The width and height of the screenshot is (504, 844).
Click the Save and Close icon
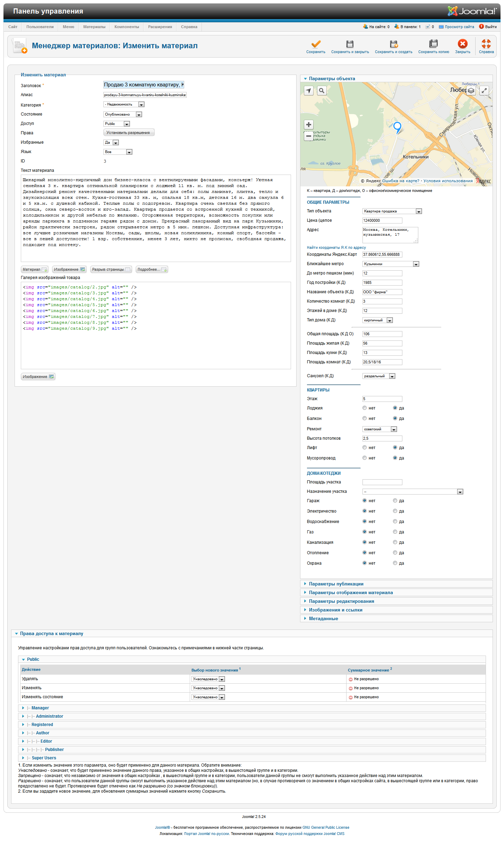click(350, 44)
